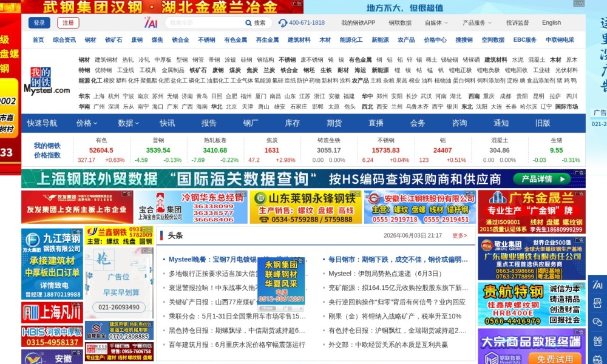Click the 普钢 price index value 3539.54
The image size is (607, 364).
[158, 150]
